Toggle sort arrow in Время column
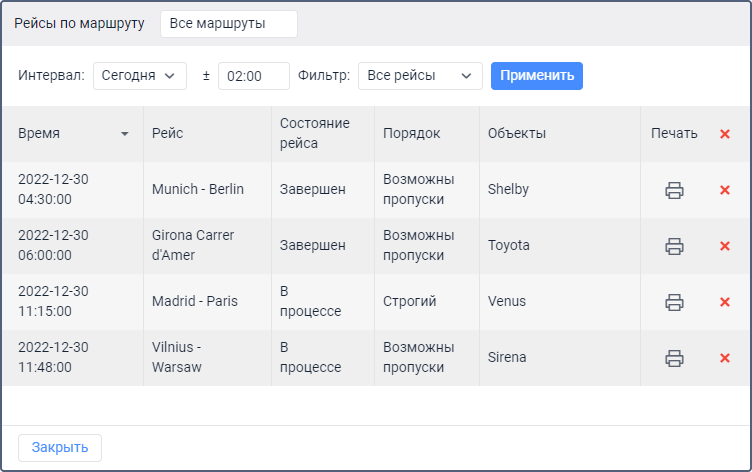 point(125,134)
